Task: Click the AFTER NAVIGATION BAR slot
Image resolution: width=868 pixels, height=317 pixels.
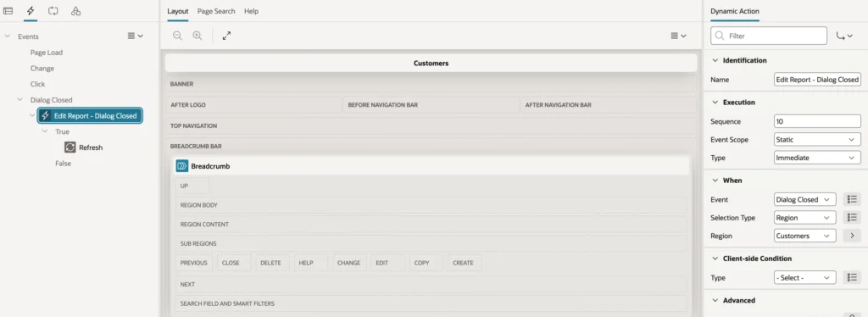Action: (608, 104)
